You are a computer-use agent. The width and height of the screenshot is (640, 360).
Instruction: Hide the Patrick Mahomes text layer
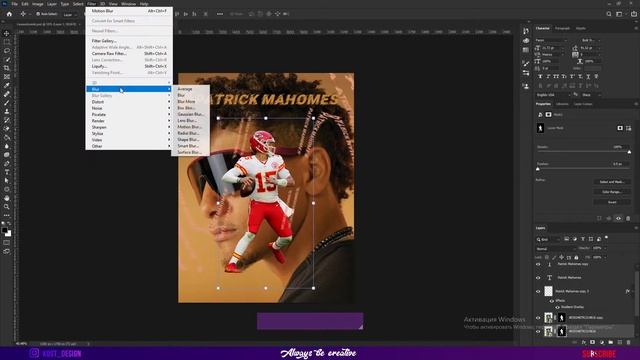538,278
